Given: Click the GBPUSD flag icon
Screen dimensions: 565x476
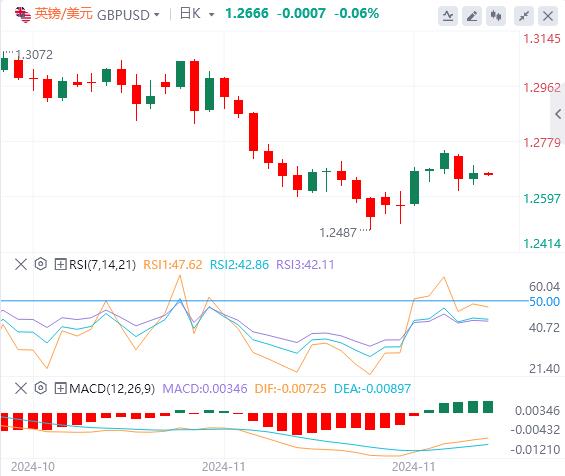Looking at the screenshot, I should (23, 14).
